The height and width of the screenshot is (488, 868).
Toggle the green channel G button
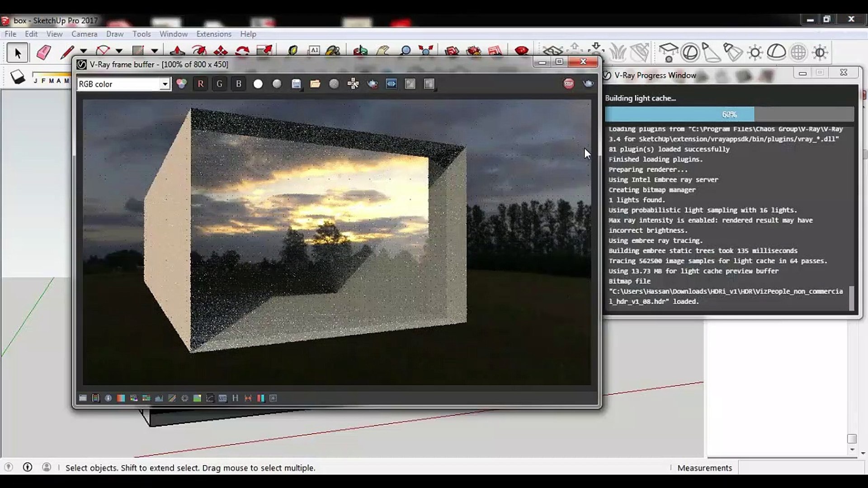(x=219, y=84)
